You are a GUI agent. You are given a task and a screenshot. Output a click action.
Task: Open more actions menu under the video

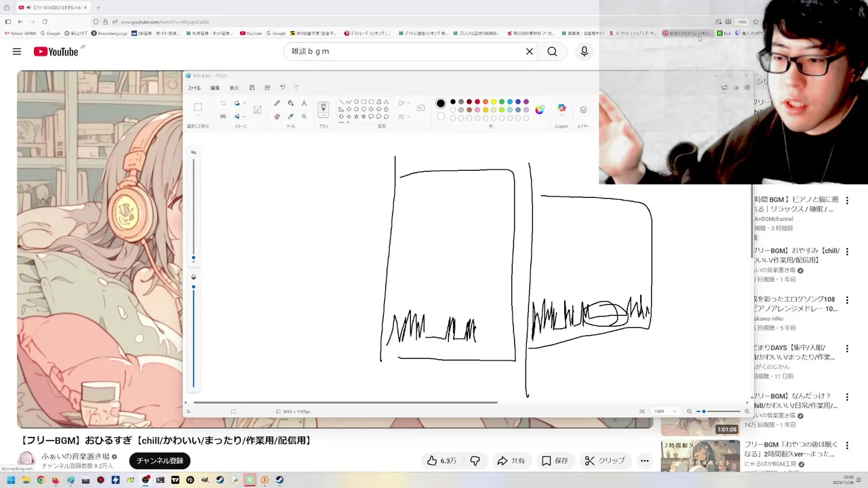pyautogui.click(x=645, y=461)
